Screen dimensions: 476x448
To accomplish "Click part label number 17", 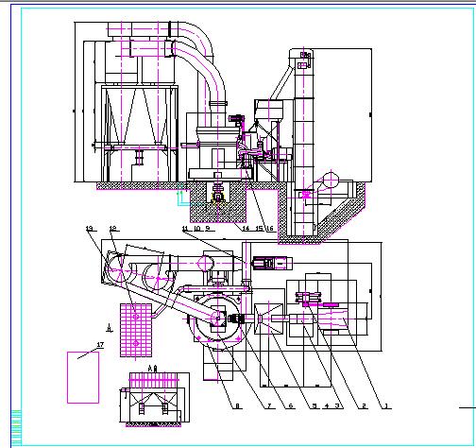I will click(x=100, y=345).
